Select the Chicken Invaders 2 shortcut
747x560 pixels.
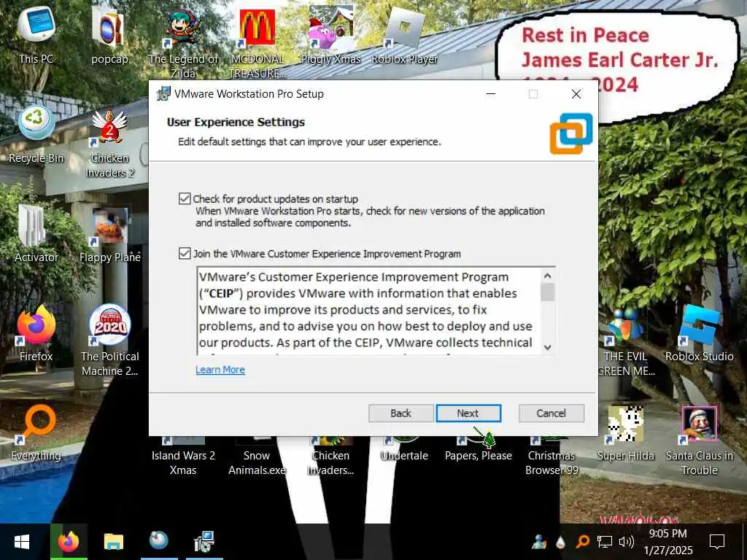(x=109, y=143)
